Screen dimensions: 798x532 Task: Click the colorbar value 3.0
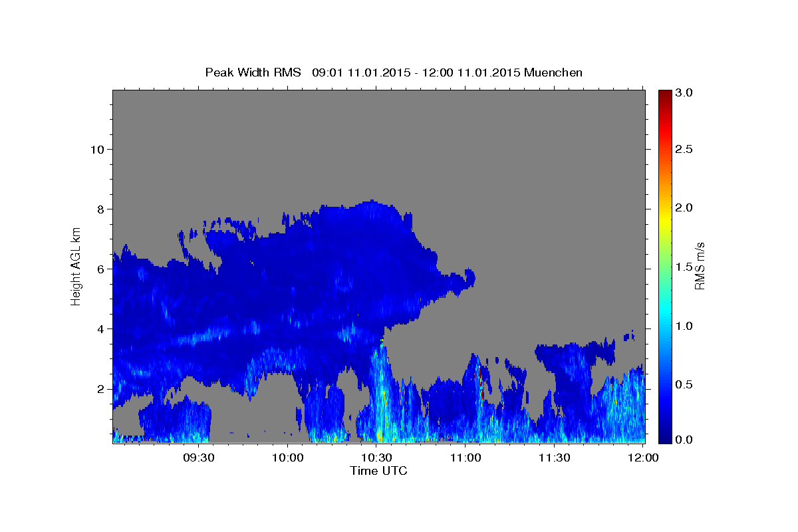click(685, 93)
